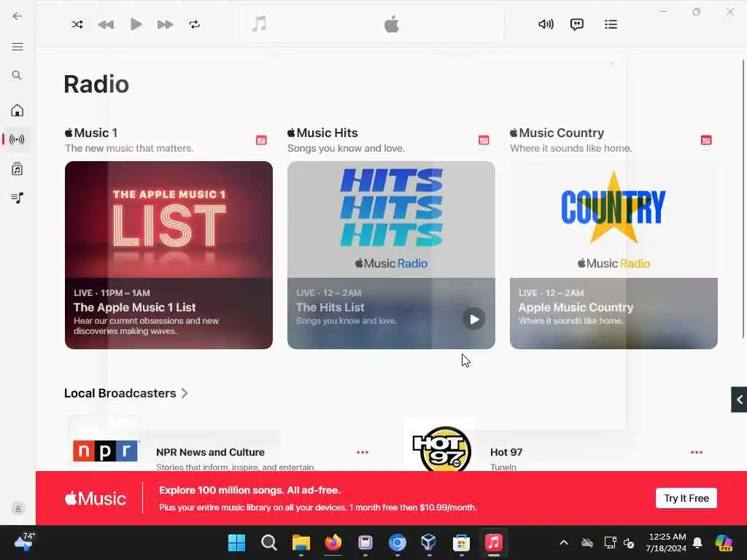Select the Radio sidebar icon
The image size is (747, 560).
click(18, 139)
